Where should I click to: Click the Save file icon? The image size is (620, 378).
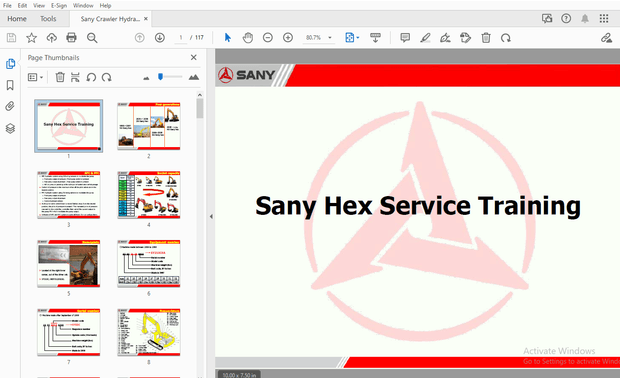tap(11, 38)
